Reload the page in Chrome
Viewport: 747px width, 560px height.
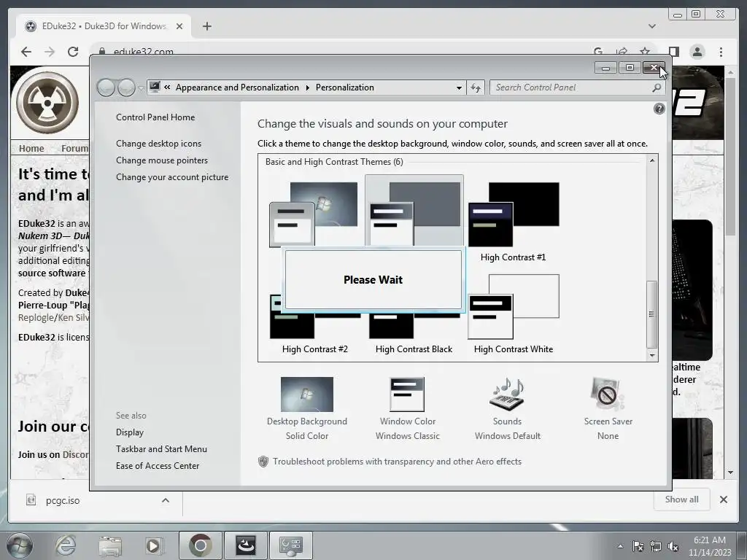[x=73, y=52]
